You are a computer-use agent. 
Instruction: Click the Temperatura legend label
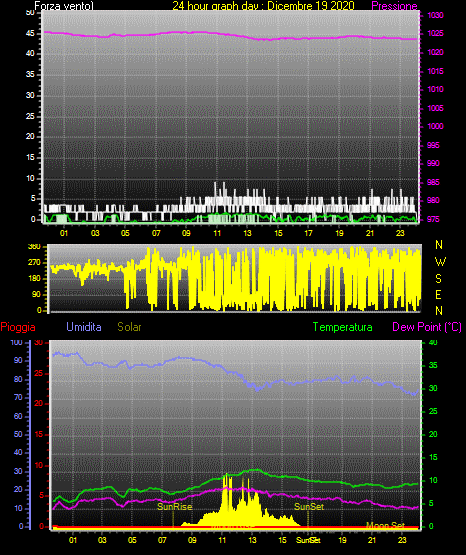coord(342,327)
